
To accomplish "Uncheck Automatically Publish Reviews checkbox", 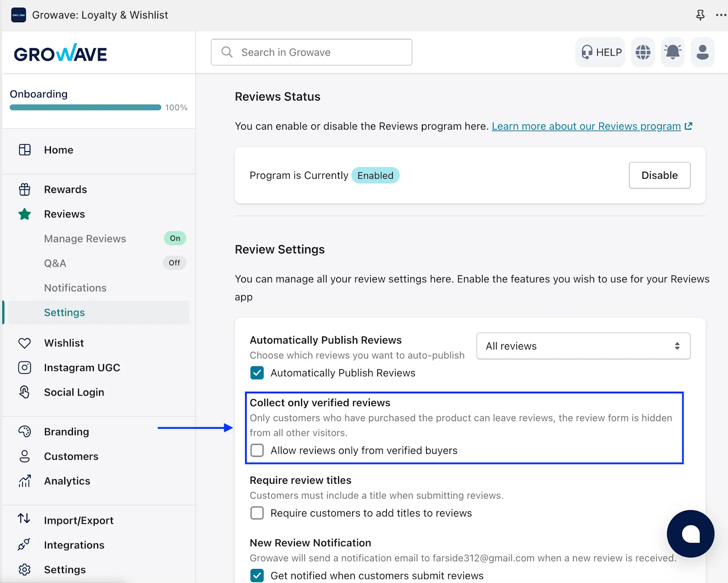I will [x=257, y=373].
